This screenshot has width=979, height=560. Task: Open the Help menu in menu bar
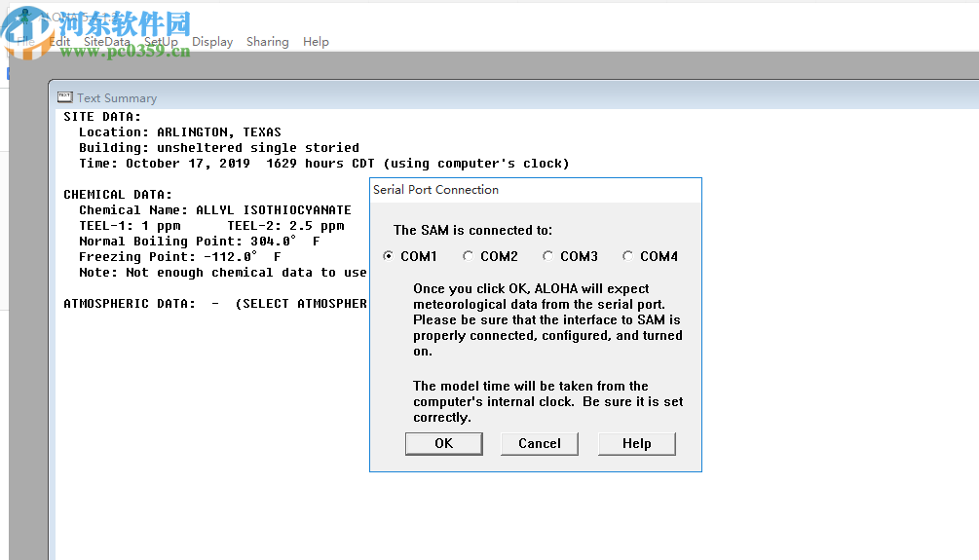coord(316,42)
